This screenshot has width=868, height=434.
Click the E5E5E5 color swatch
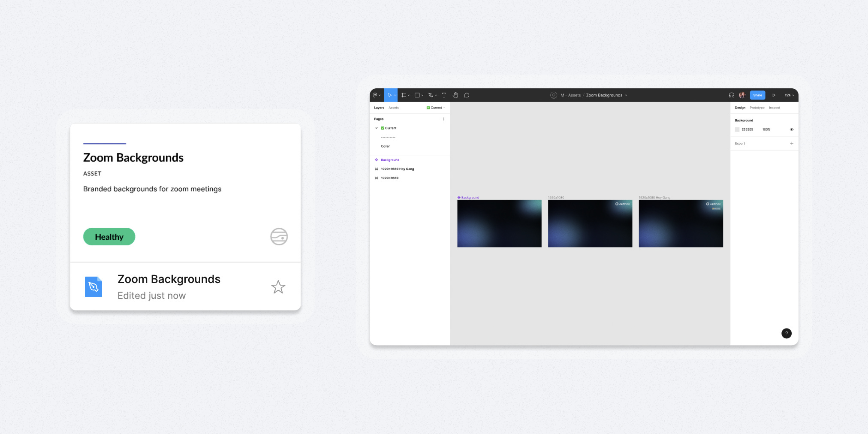click(737, 129)
